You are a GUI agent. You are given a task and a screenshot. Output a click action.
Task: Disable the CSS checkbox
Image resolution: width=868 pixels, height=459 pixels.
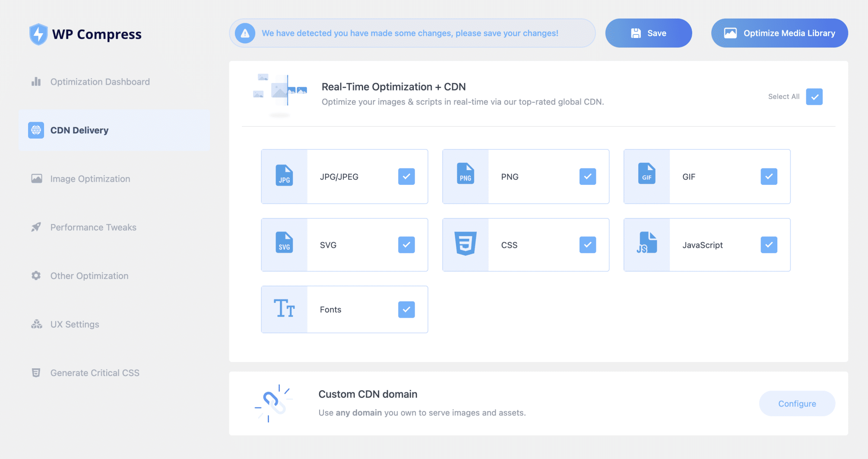click(588, 245)
